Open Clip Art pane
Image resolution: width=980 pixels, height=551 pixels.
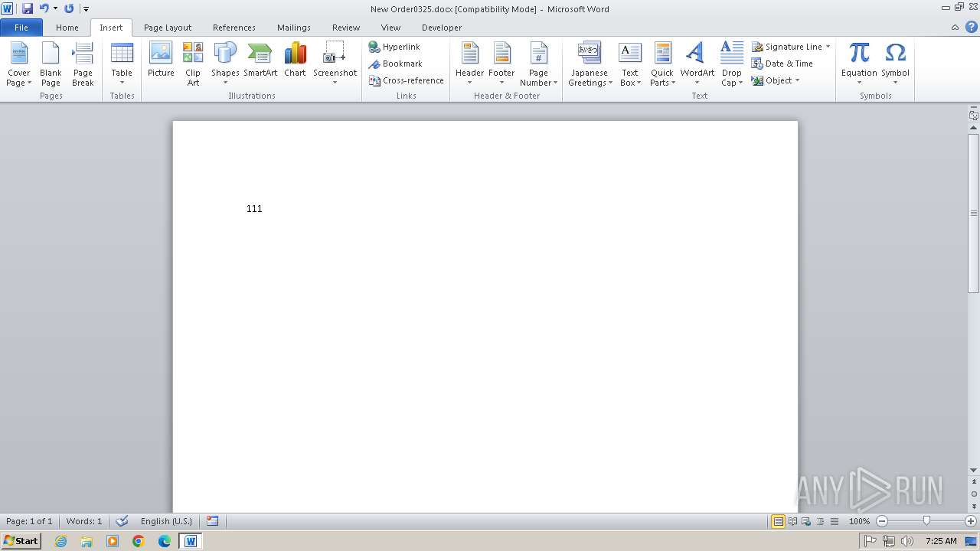point(193,64)
